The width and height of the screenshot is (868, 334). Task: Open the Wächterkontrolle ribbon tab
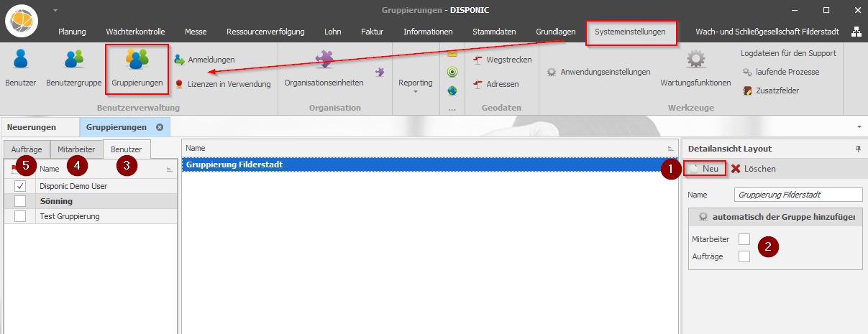[135, 32]
